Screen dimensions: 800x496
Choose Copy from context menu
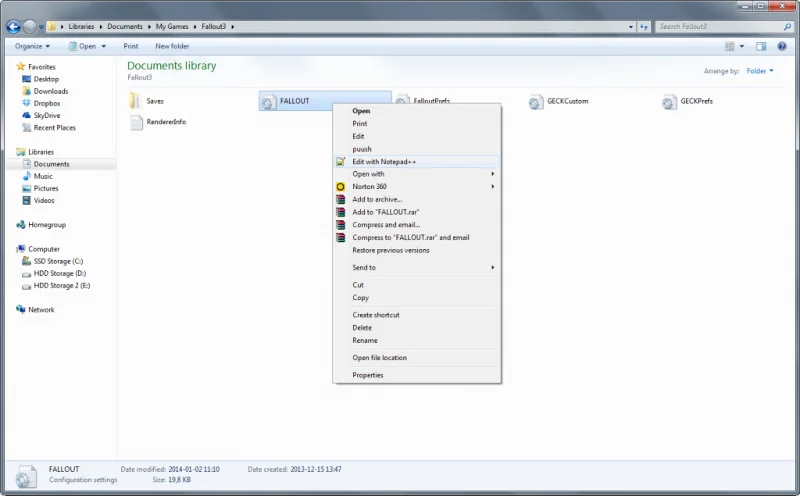[x=416, y=298]
